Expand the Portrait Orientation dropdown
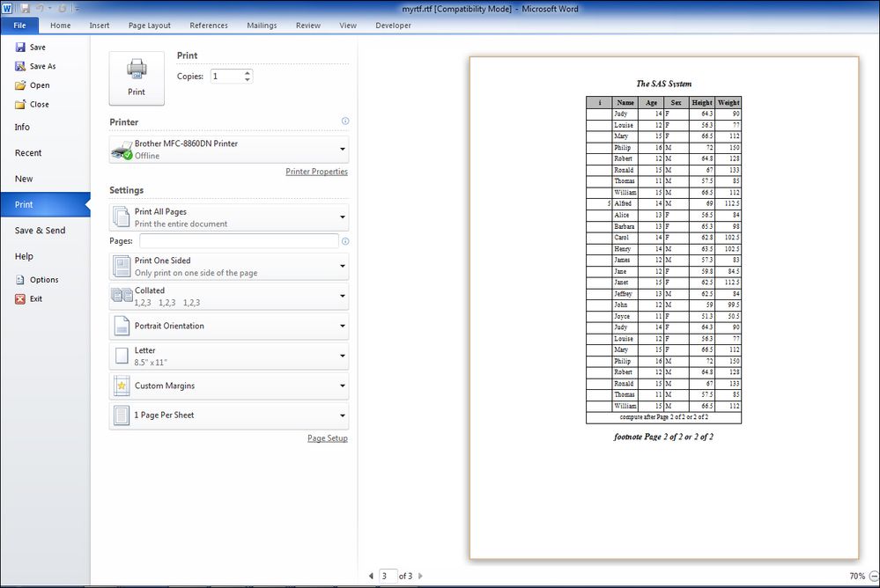The width and height of the screenshot is (880, 588). pos(229,326)
